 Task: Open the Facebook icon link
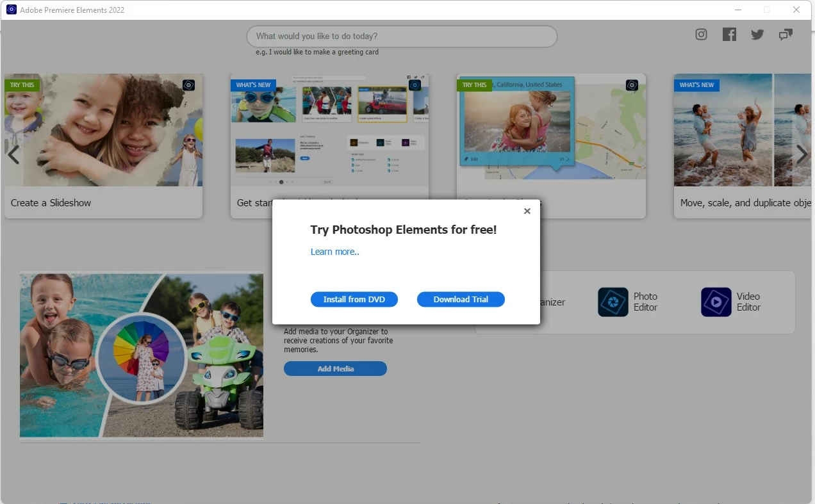(729, 35)
